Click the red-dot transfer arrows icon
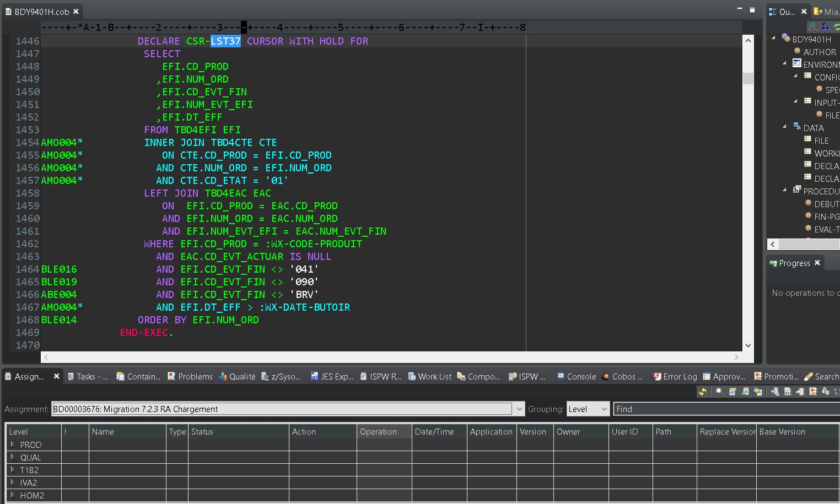The height and width of the screenshot is (504, 840). tap(813, 392)
